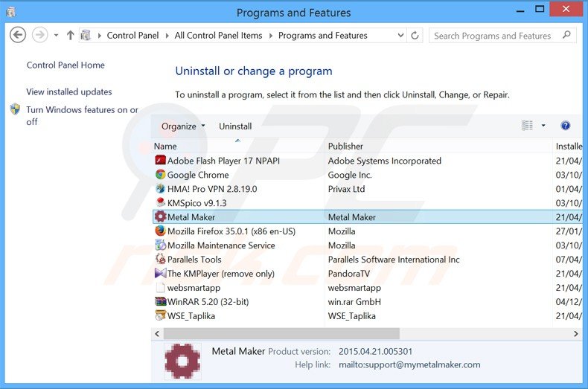Select the websmartapp program name

(194, 288)
